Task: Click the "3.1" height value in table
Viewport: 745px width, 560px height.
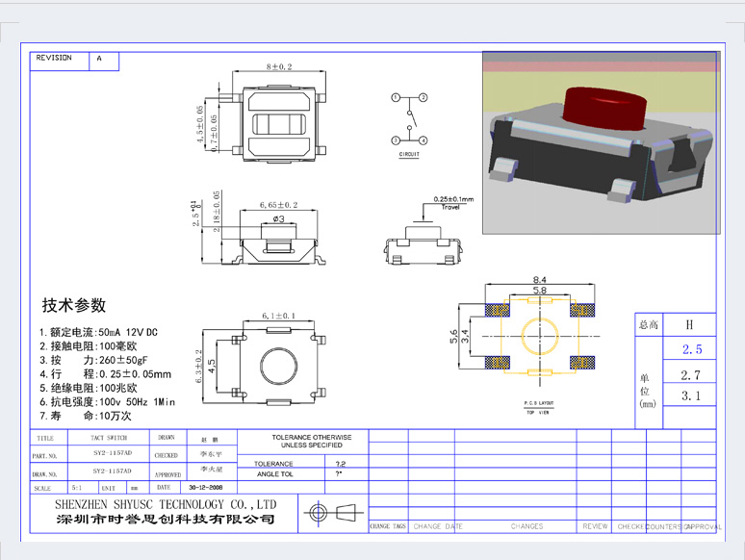Action: [x=691, y=395]
